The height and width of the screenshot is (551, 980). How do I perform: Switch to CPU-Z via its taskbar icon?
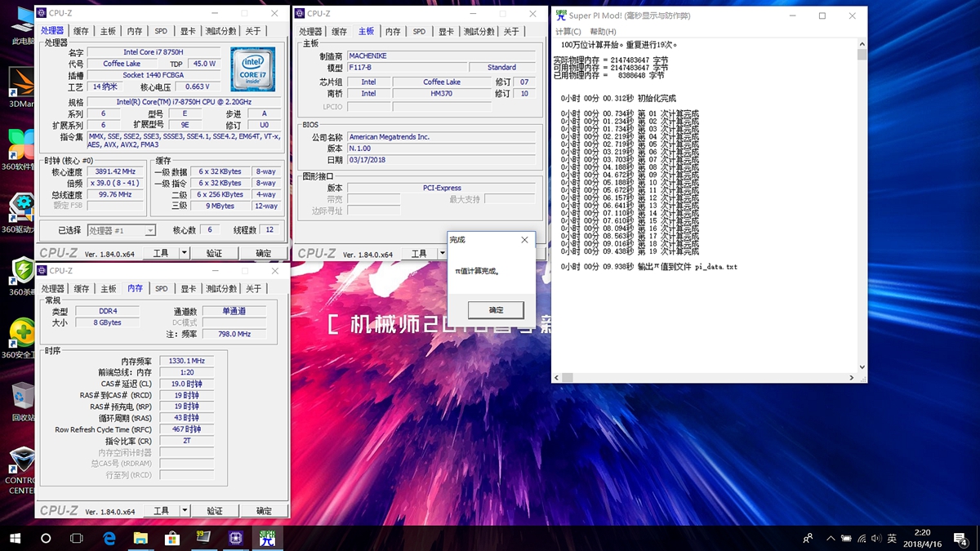point(234,538)
